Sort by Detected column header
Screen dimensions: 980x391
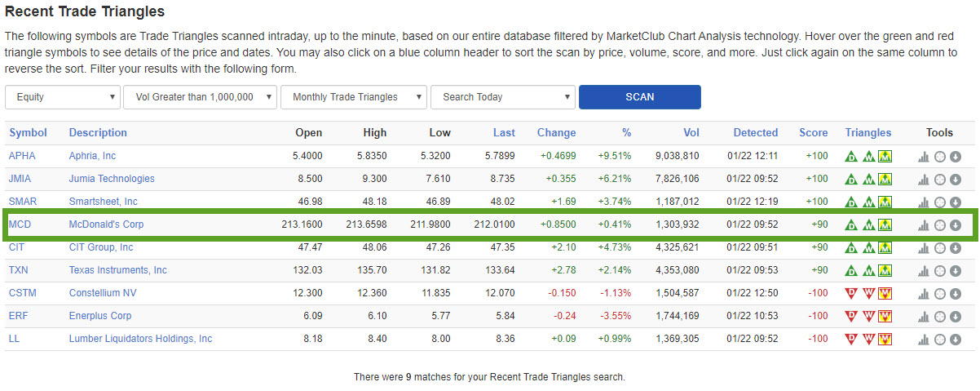point(755,133)
